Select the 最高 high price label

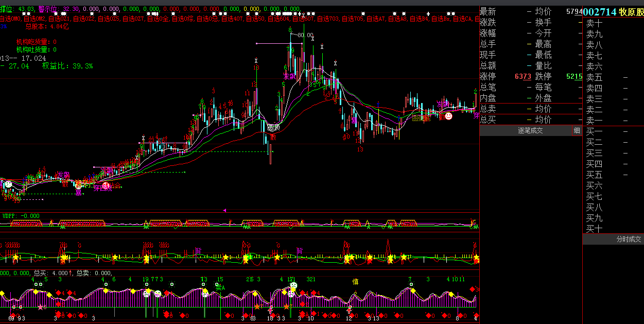tap(544, 44)
